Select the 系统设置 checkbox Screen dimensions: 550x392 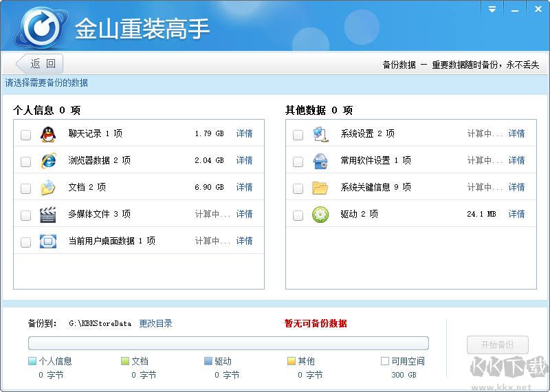click(298, 135)
